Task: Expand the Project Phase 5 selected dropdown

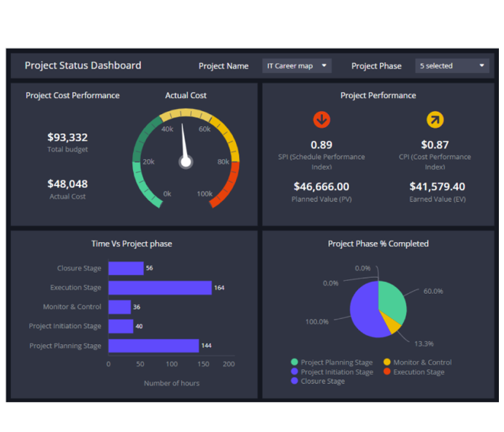Action: pyautogui.click(x=451, y=66)
